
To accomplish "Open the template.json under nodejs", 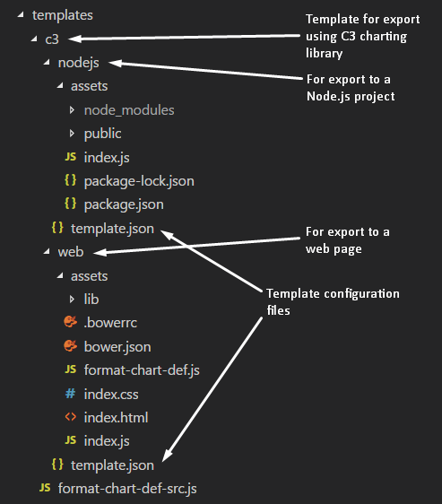I will [112, 229].
